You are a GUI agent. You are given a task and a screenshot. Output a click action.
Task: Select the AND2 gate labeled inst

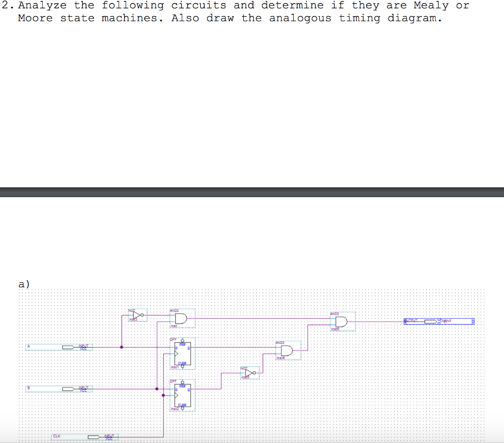[181, 319]
